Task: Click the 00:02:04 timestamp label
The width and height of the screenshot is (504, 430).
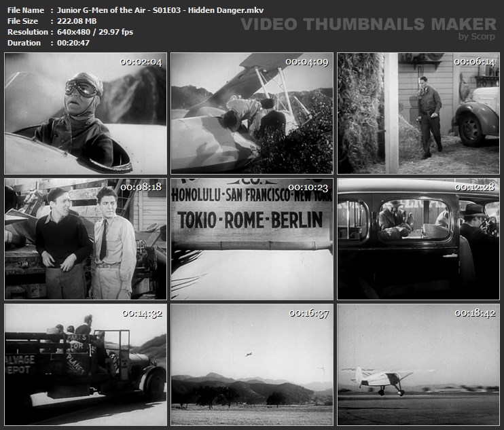Action: click(141, 62)
